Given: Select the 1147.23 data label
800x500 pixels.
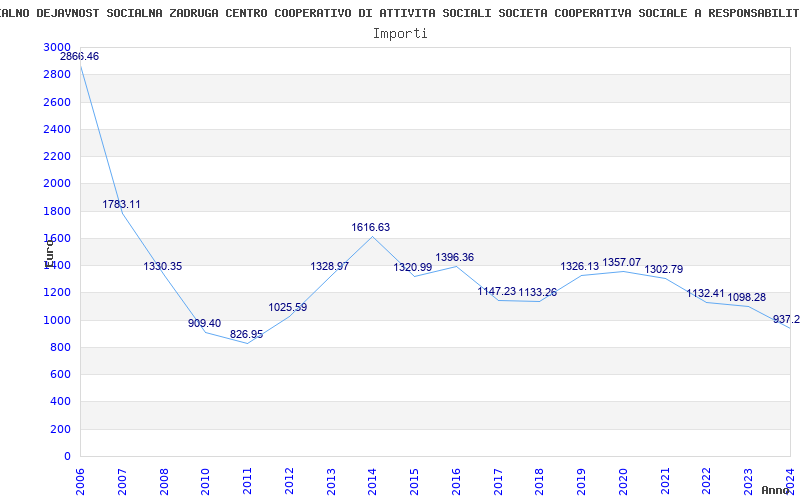Looking at the screenshot, I should pos(496,291).
